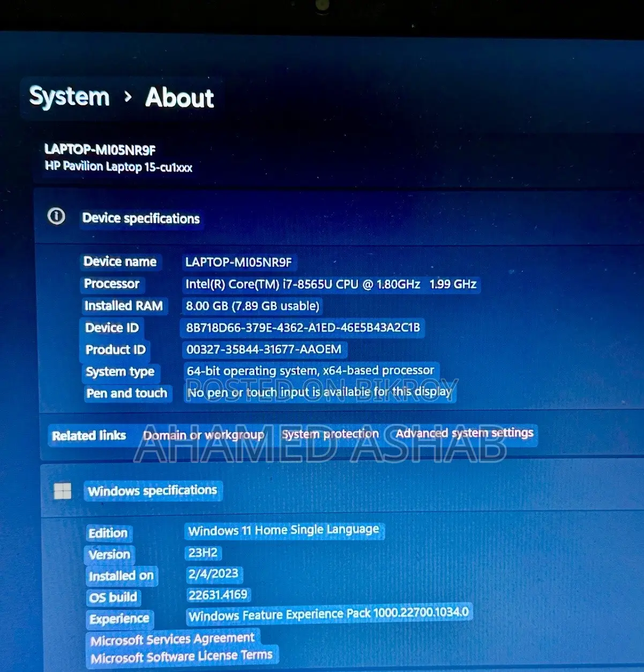Screen dimensions: 644x672
Task: Click the breadcrumb chevron between System and About
Action: (x=128, y=97)
